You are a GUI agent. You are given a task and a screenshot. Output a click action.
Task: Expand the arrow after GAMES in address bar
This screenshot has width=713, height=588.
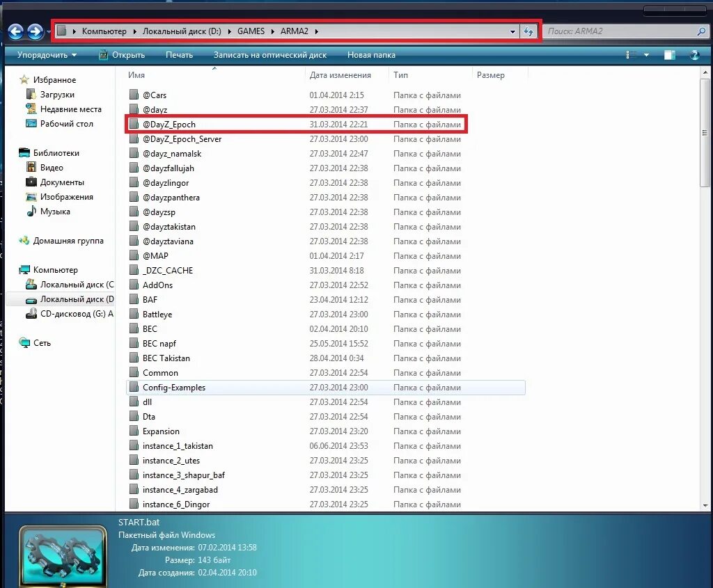coord(272,31)
